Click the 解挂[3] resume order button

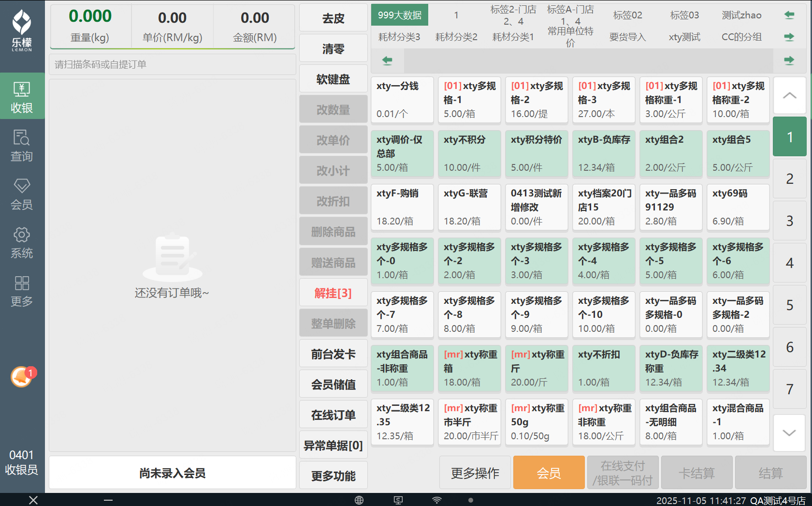coord(333,293)
